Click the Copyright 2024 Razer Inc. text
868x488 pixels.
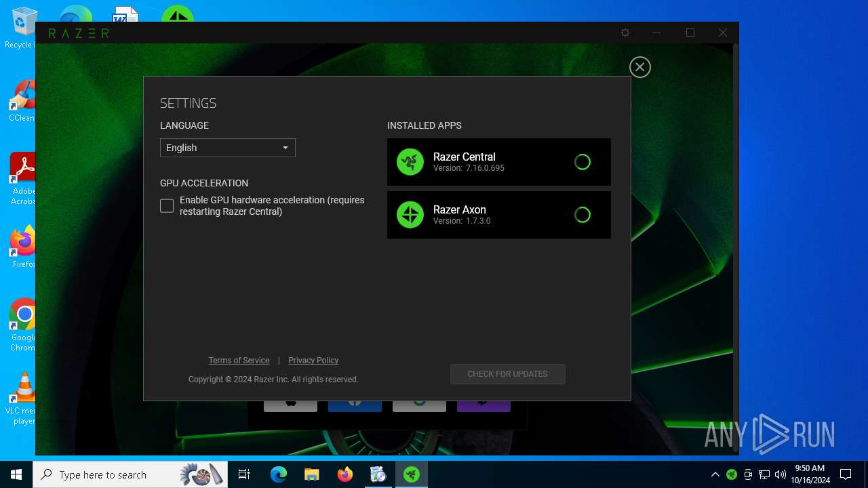273,380
